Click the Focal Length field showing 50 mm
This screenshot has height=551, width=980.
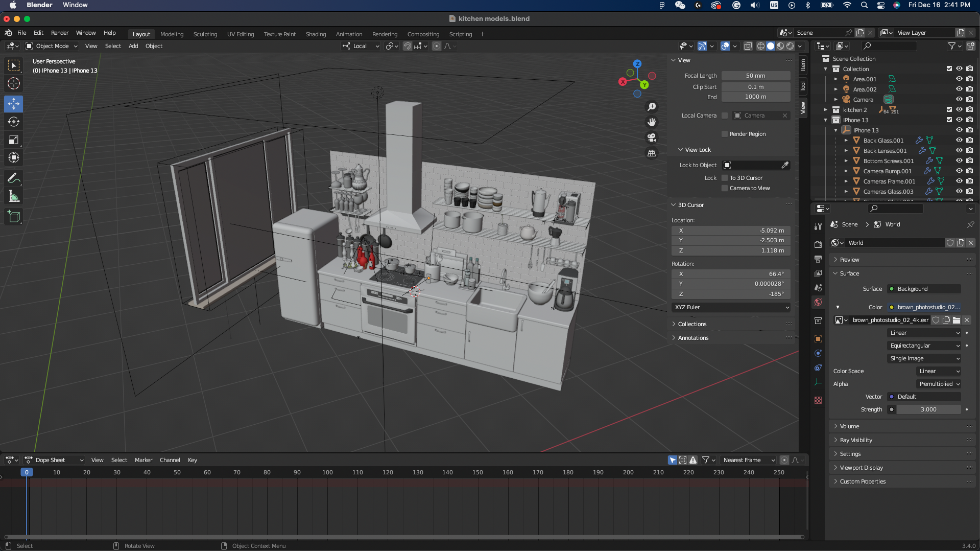click(755, 76)
